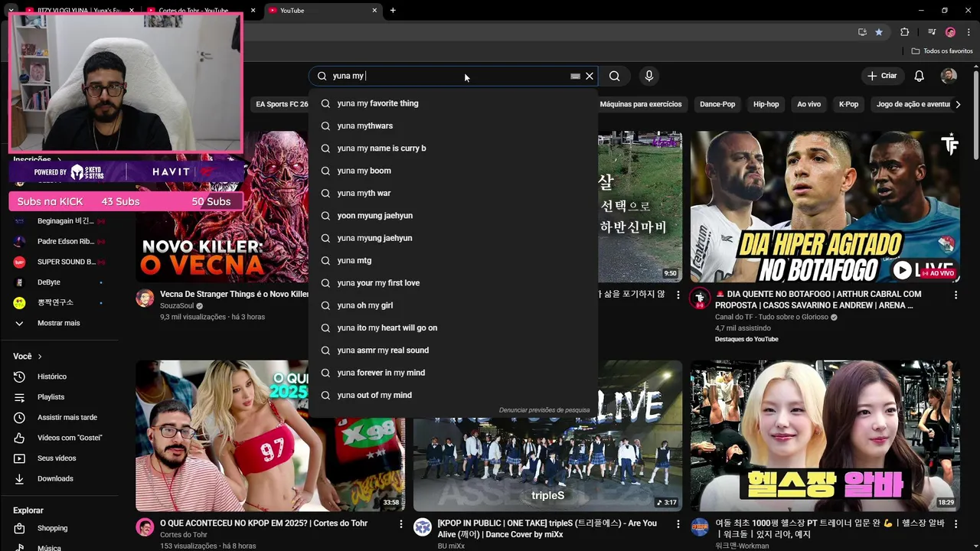Open the Você section chevron
Image resolution: width=980 pixels, height=551 pixels.
pos(40,357)
